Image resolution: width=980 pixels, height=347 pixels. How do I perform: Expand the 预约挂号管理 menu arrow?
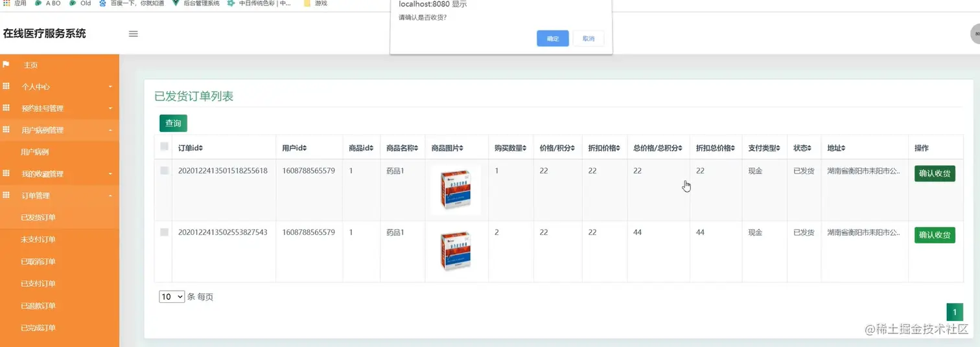tap(110, 108)
